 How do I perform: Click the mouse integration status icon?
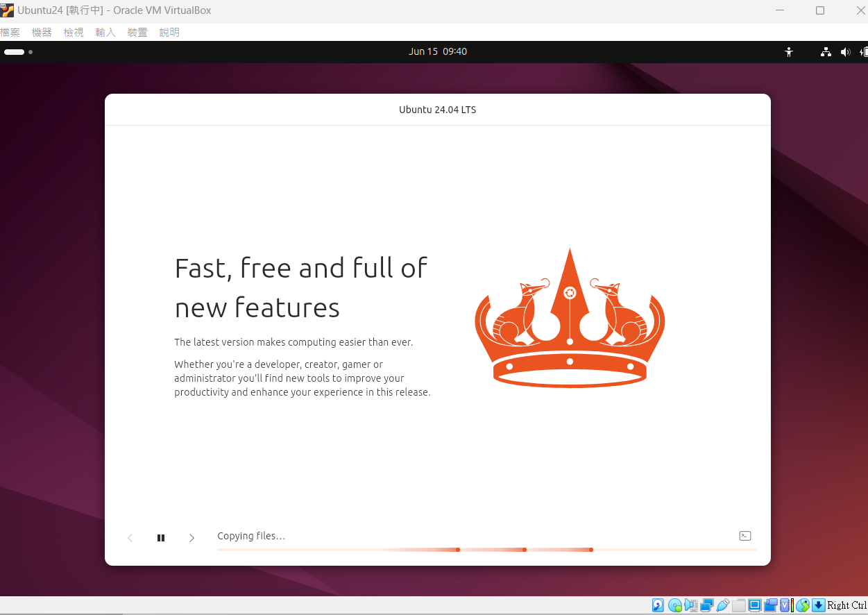pyautogui.click(x=803, y=605)
